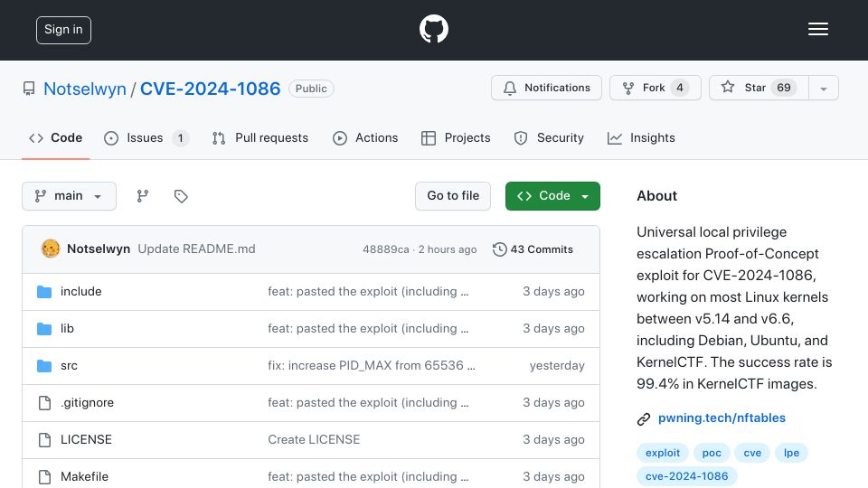Open the CVE-2024-1086 repository name link
Screen dimensions: 868x488
211,89
